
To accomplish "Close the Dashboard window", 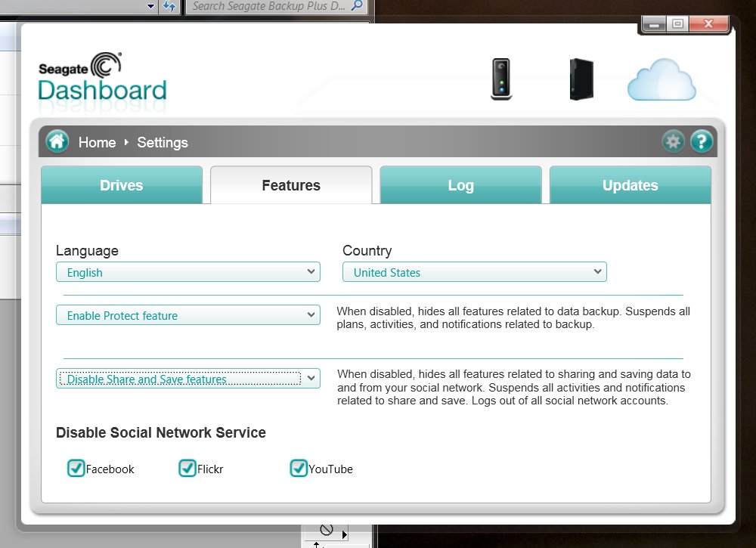I will (708, 23).
